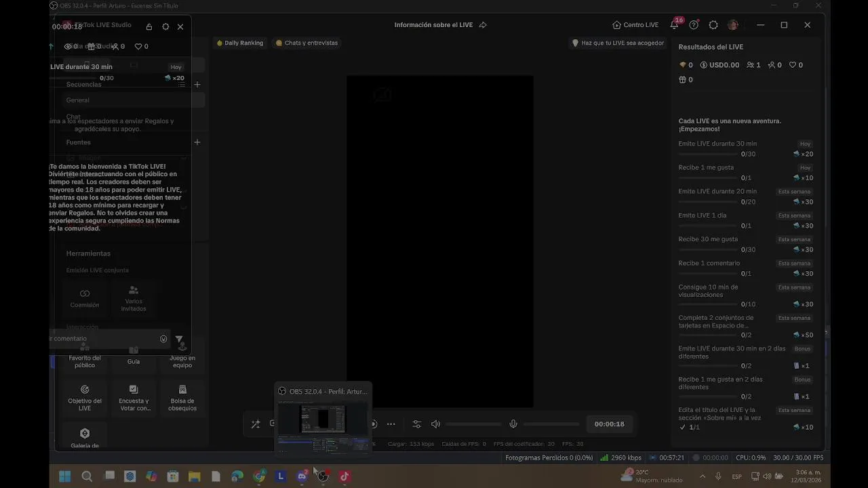
Task: Click the 2960 kbps status bar entry
Action: click(620, 458)
